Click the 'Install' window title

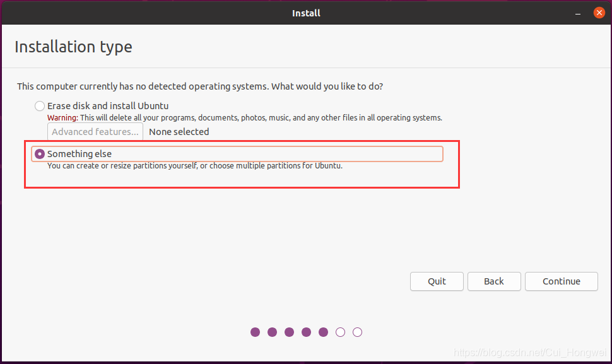(x=306, y=13)
